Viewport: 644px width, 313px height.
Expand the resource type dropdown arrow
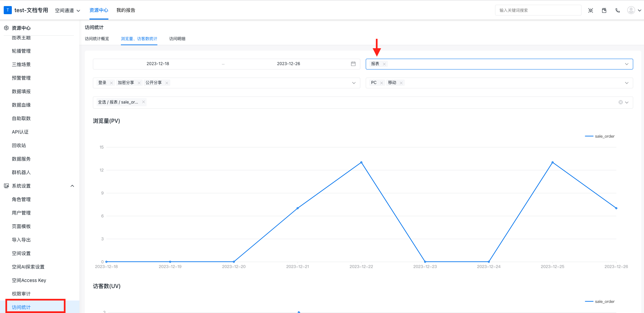click(627, 64)
